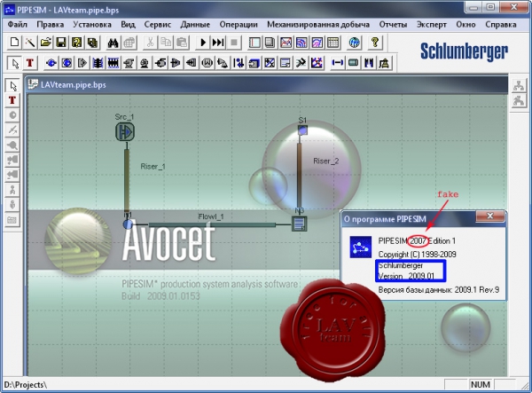The height and width of the screenshot is (393, 532).
Task: Open the table grid icon in toolbar
Action: tap(333, 43)
